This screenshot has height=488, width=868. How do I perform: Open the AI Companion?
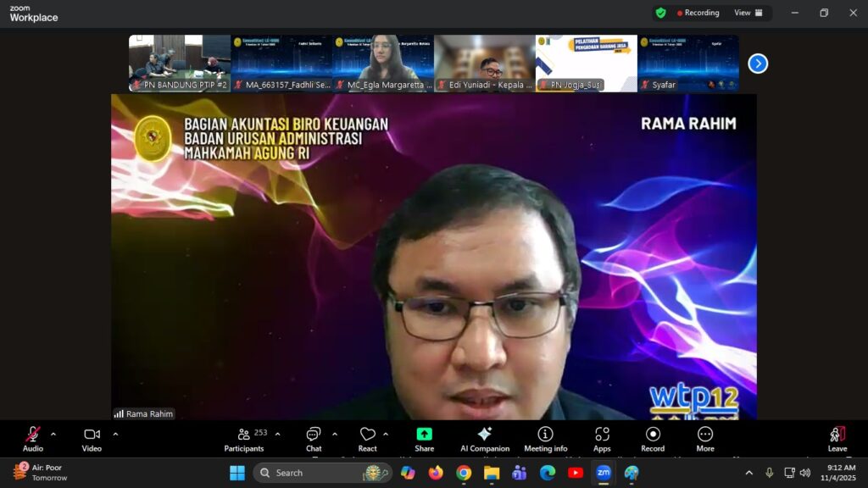click(485, 435)
